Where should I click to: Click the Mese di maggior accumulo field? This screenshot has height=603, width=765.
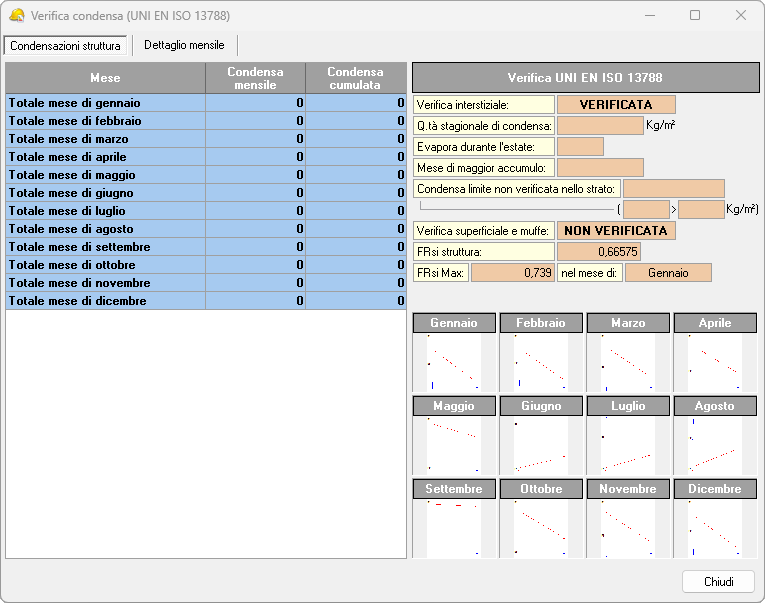[x=600, y=168]
